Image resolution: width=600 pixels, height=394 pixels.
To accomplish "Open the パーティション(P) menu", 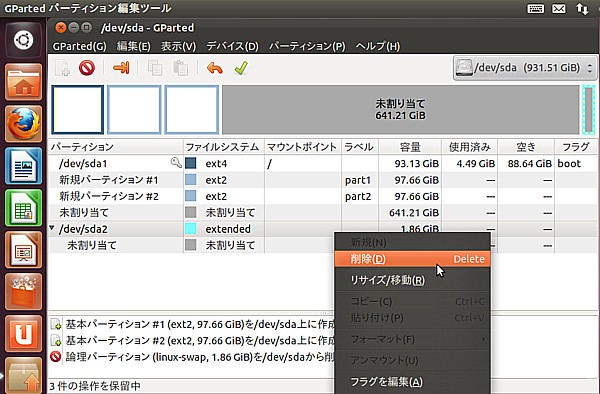I will coord(307,46).
